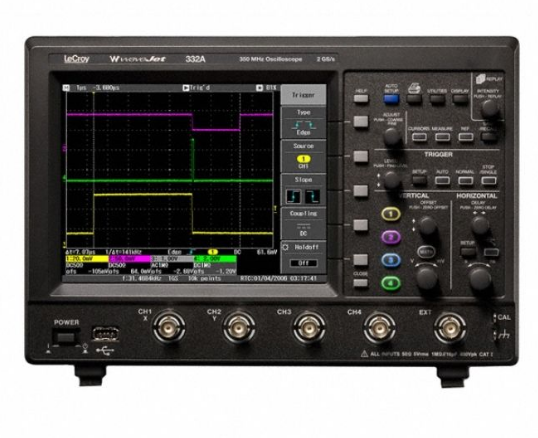Tap the soft key beside Holdoff
Viewport: 538px width, 438px height.
tap(361, 260)
